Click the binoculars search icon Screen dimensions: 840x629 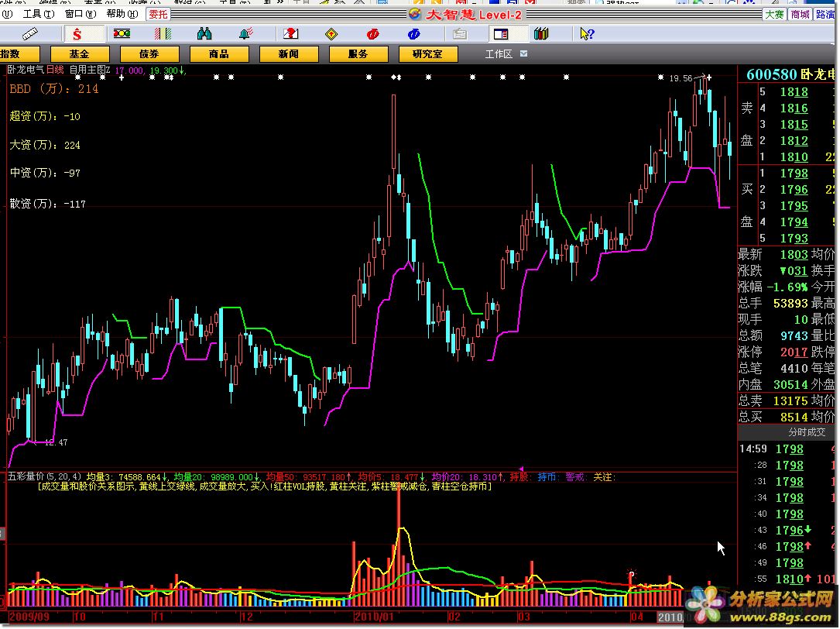pos(204,34)
